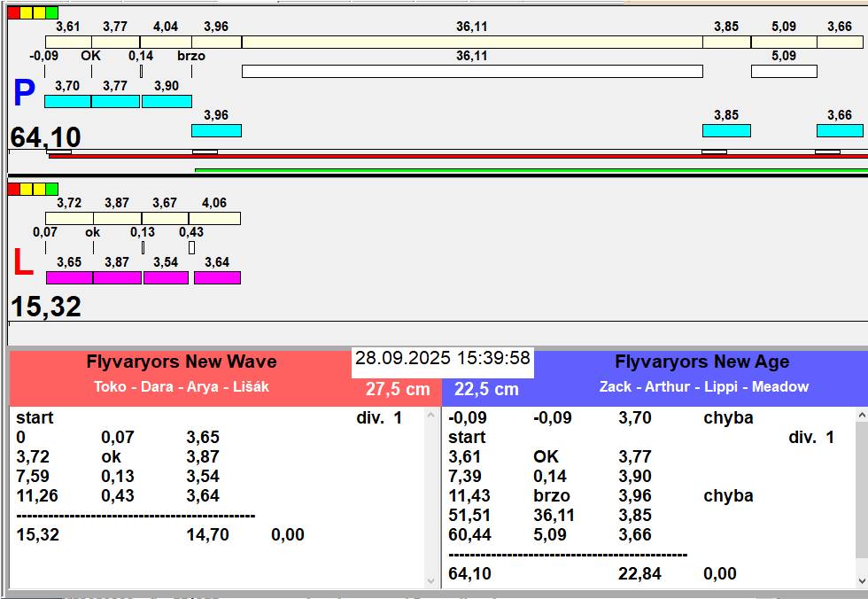This screenshot has height=599, width=868.
Task: Click the Flyvaryors New Age team header
Action: [701, 362]
